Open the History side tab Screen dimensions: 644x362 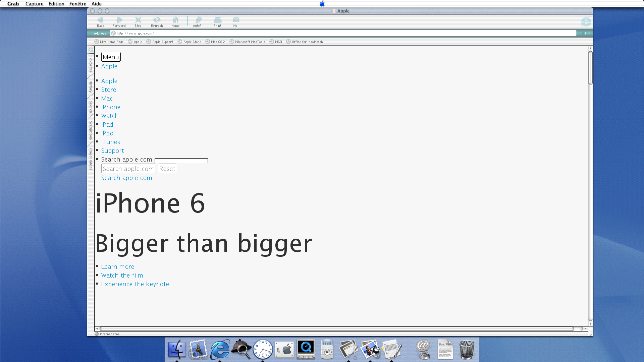(91, 86)
